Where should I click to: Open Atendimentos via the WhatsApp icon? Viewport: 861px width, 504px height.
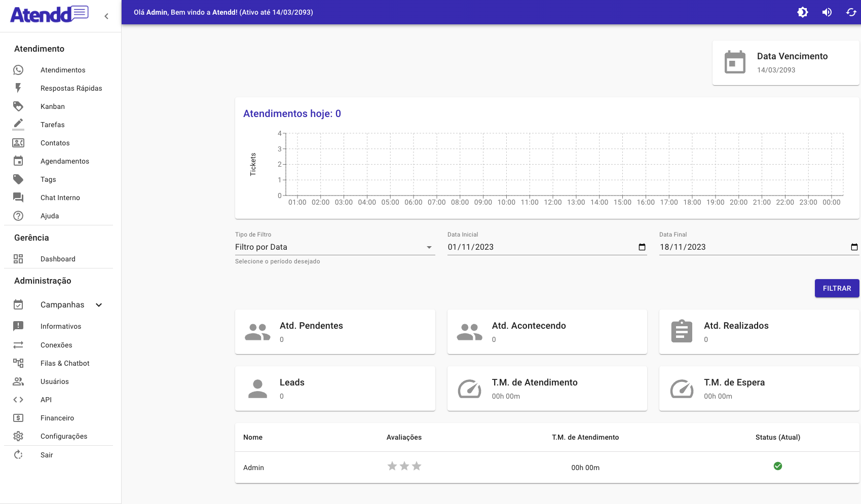click(x=18, y=70)
